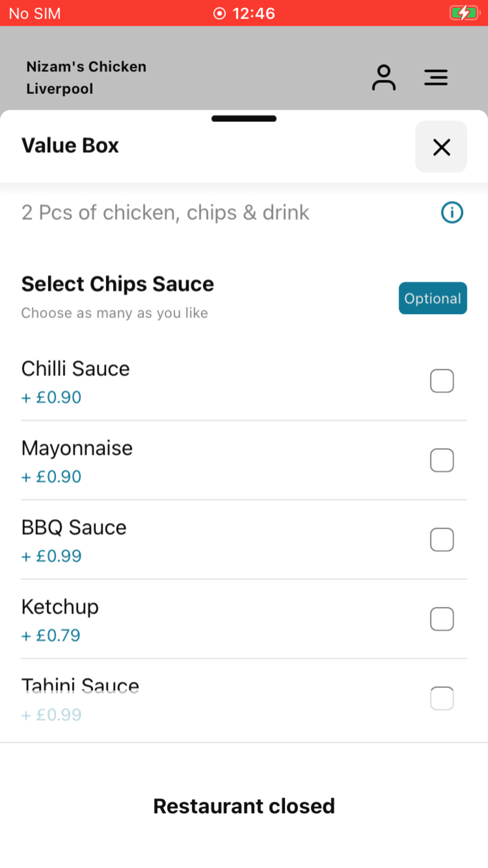Tick the Tahini Sauce checkbox
This screenshot has height=868, width=488.
(x=442, y=699)
